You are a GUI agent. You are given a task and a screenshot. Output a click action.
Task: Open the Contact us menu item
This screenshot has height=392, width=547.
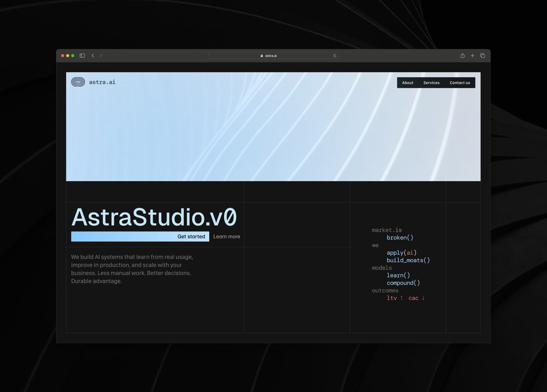point(460,83)
